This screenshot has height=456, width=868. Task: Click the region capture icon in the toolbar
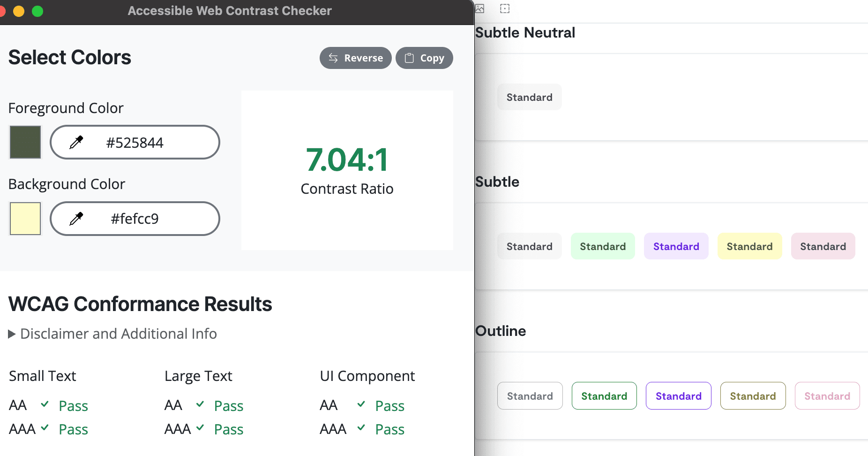[x=505, y=8]
